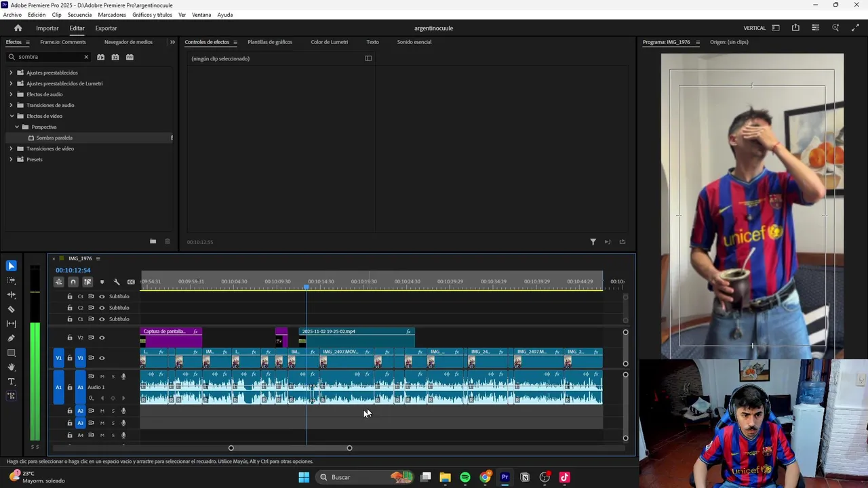Switch to Color de Lumetri tab
This screenshot has width=868, height=488.
(x=330, y=42)
